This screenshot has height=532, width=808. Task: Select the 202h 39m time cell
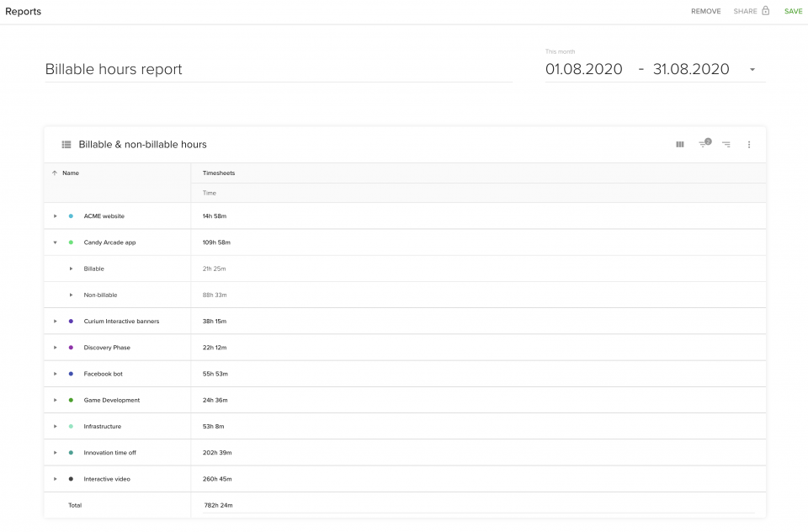pyautogui.click(x=217, y=453)
